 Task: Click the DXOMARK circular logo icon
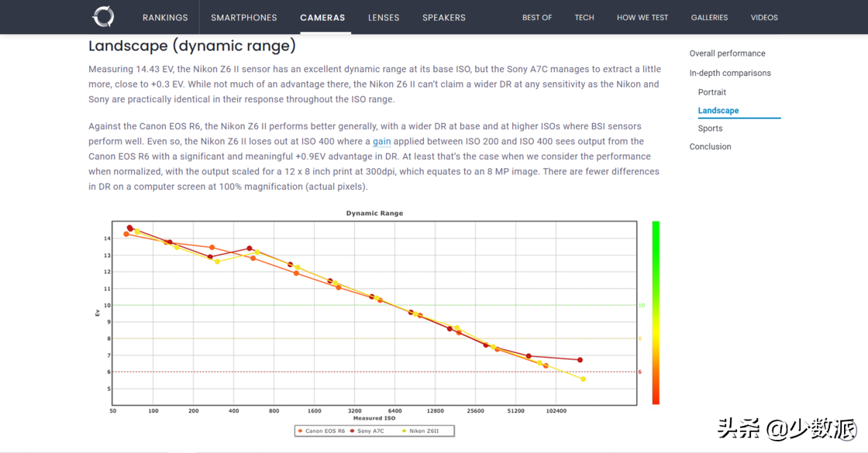[103, 16]
